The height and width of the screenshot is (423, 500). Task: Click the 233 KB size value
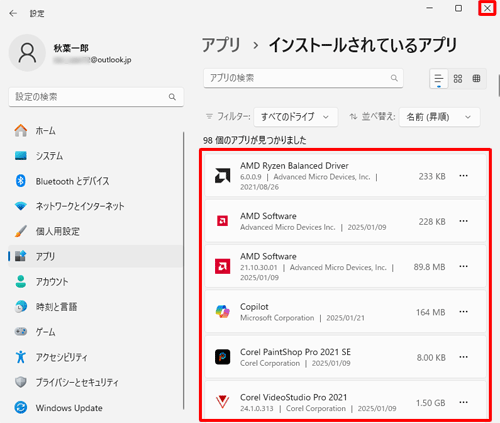pyautogui.click(x=432, y=176)
